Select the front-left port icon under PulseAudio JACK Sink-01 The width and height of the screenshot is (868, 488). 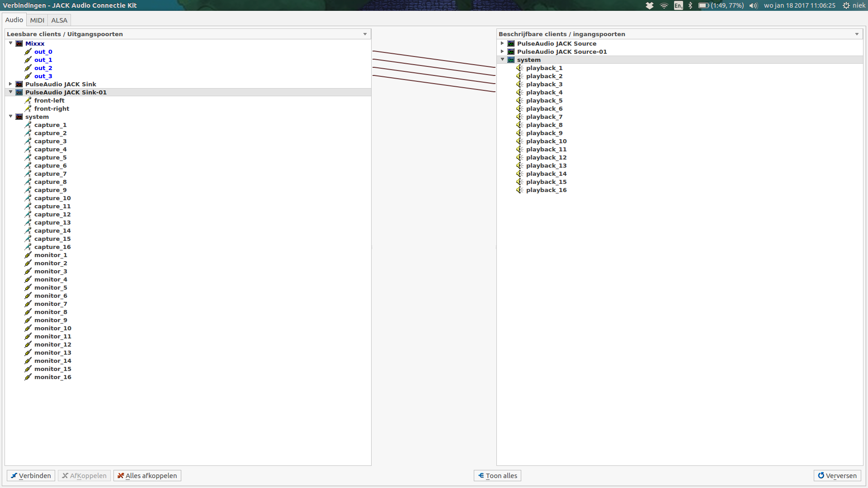tap(28, 100)
